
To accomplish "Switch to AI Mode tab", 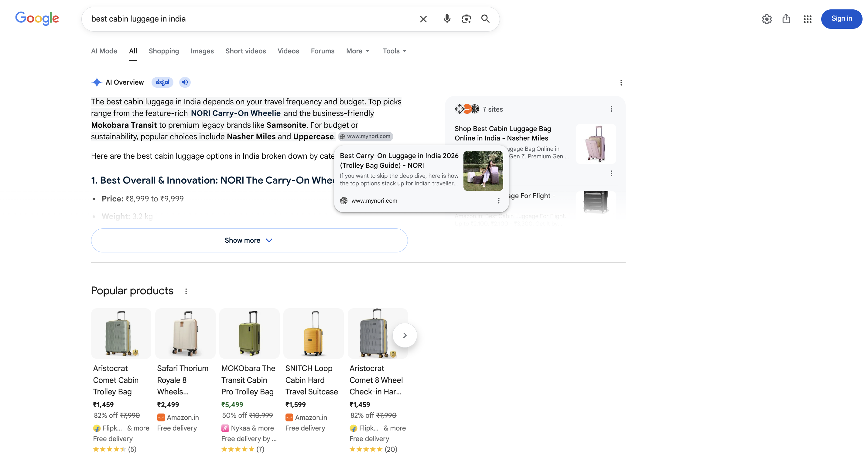I will point(104,51).
